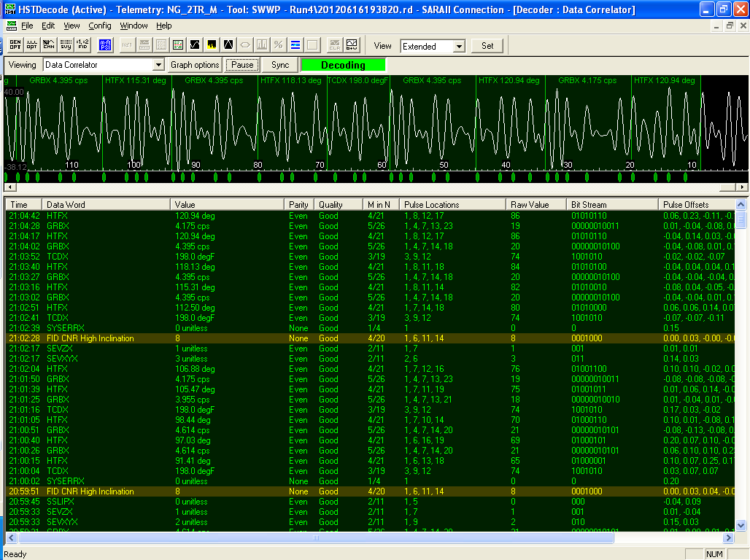Select the blue m-ft PSI units icon
This screenshot has height=560, width=750.
coord(104,45)
